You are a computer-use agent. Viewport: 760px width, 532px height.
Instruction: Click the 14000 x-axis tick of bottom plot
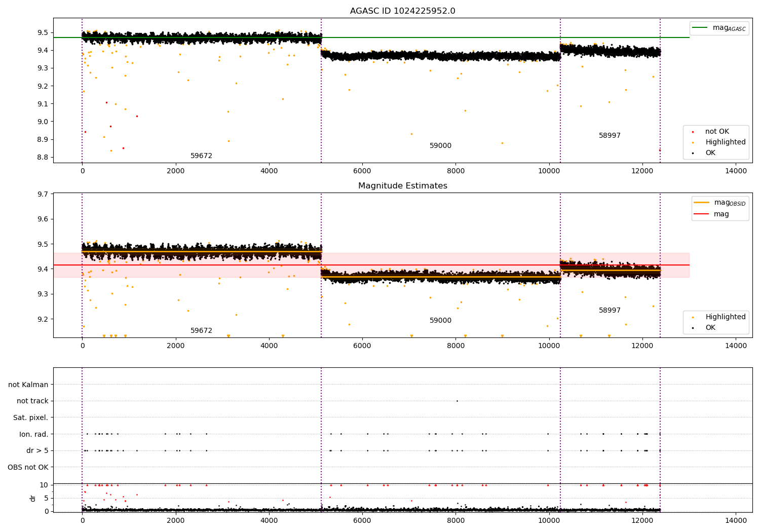[736, 520]
